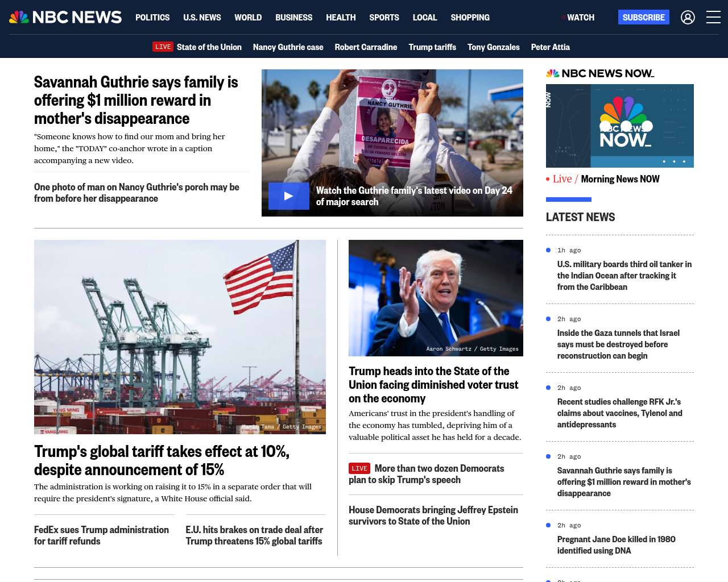Open the NBC News NOW live stream thumbnail
728x582 pixels.
(619, 126)
